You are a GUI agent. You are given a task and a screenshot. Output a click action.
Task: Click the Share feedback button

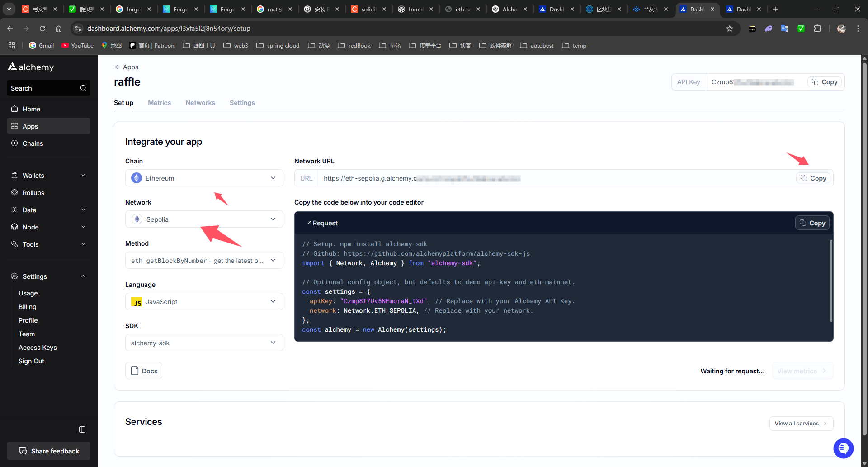49,451
